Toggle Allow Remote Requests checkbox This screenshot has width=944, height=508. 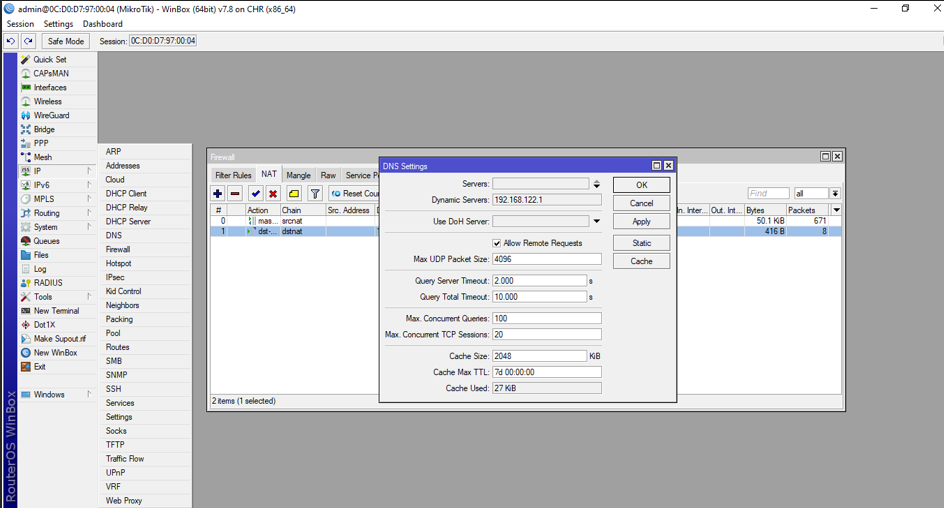[497, 243]
